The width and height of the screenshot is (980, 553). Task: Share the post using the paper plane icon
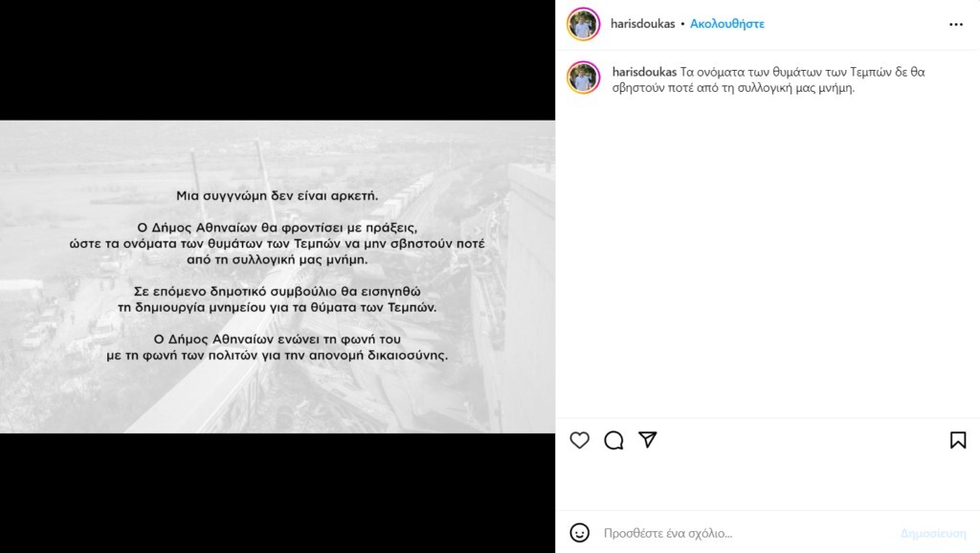click(648, 439)
